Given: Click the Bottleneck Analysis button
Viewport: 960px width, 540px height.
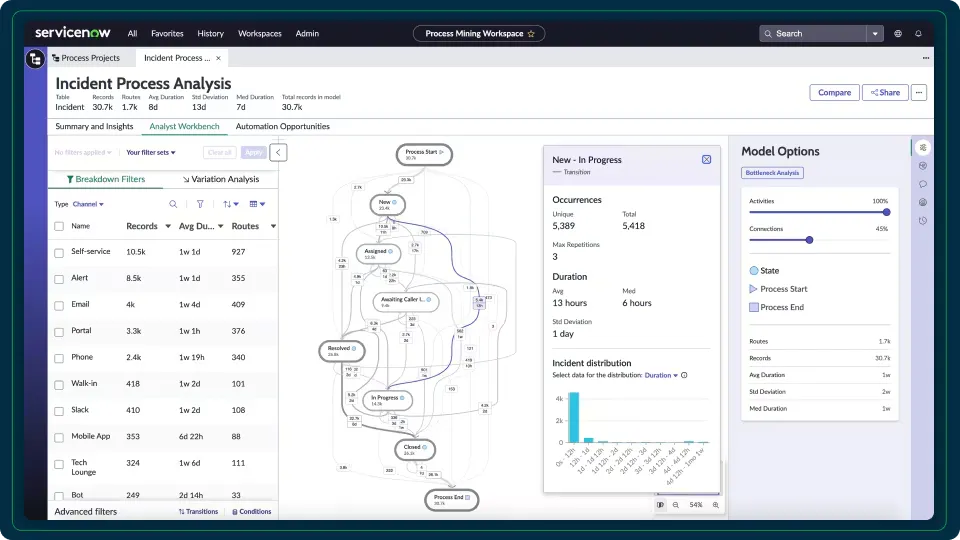Looking at the screenshot, I should pyautogui.click(x=772, y=173).
